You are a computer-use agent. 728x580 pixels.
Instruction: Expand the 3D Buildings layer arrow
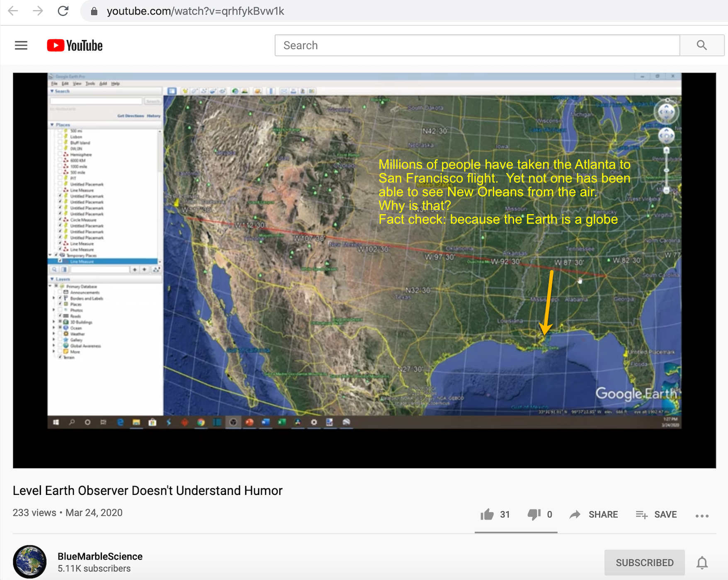pyautogui.click(x=53, y=322)
